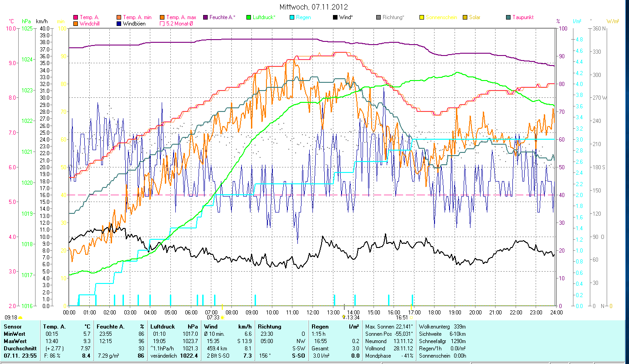Click the dark blue Windböen legend square
Viewport: 629px width, 364px height.
pyautogui.click(x=119, y=24)
